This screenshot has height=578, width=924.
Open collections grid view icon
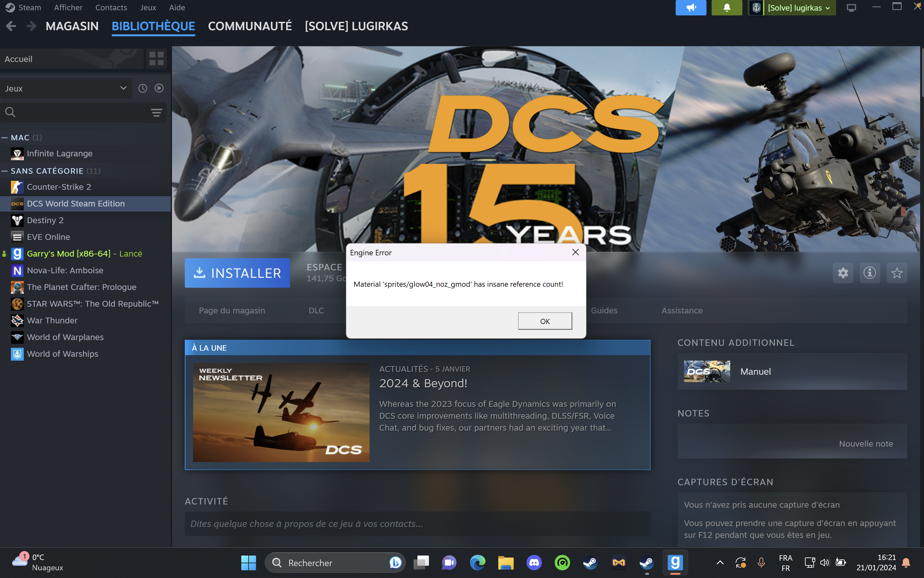pos(157,58)
